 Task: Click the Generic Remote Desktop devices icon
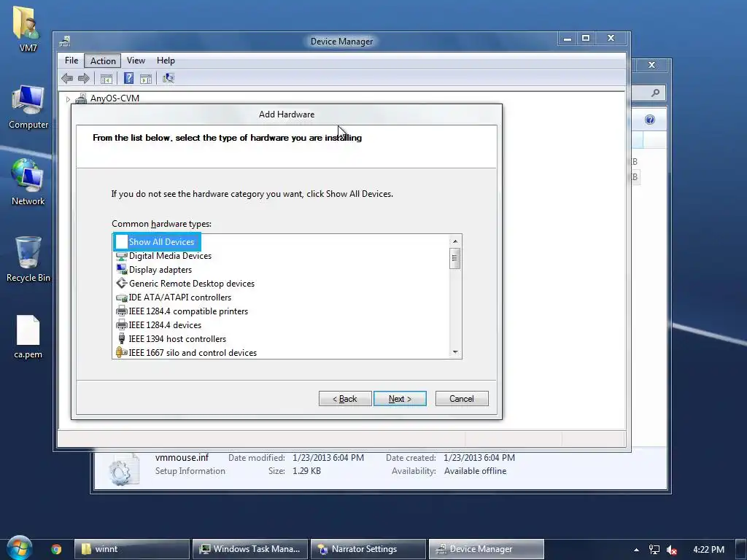(122, 284)
